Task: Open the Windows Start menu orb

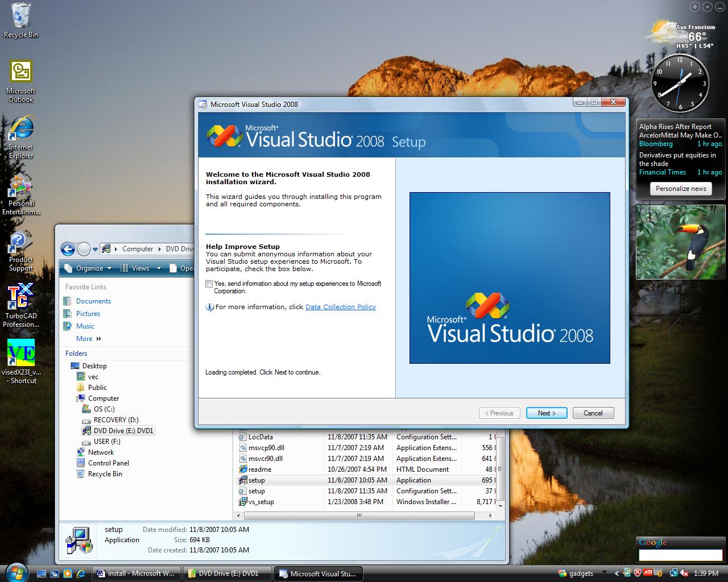Action: click(16, 572)
